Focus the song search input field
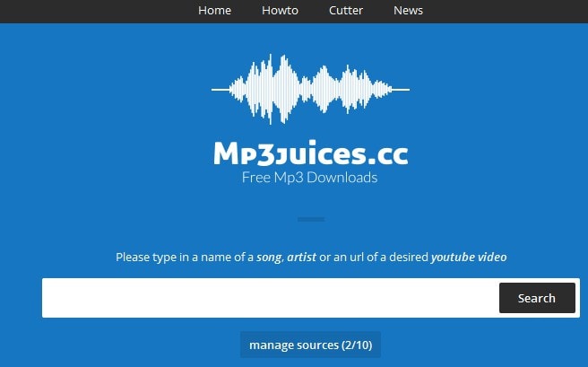Image resolution: width=588 pixels, height=367 pixels. [271, 298]
